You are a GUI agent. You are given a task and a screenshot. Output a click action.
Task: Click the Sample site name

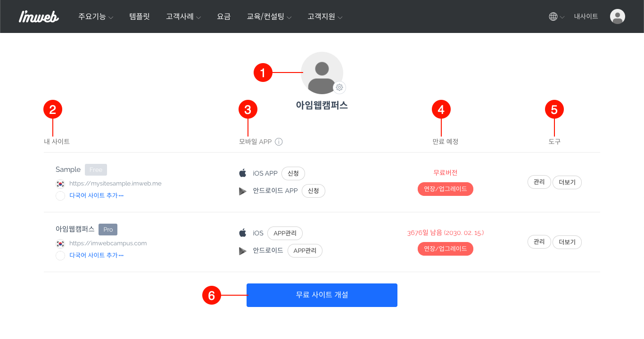68,169
